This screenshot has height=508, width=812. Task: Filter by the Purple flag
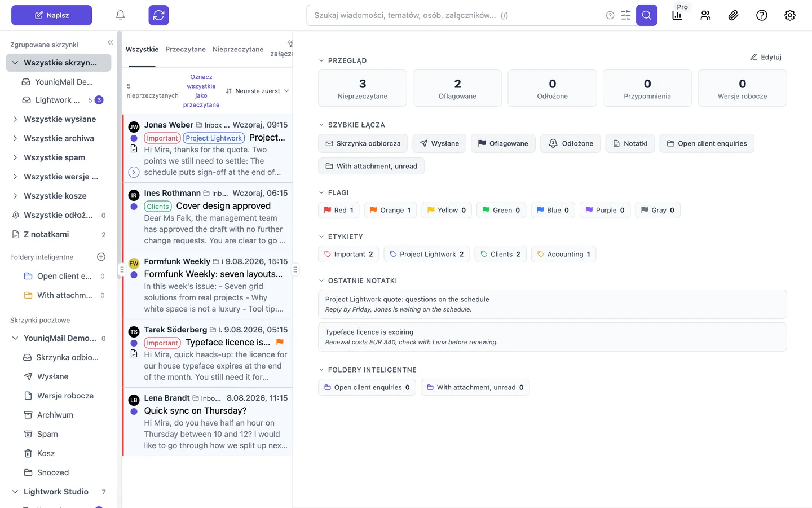[x=604, y=210]
